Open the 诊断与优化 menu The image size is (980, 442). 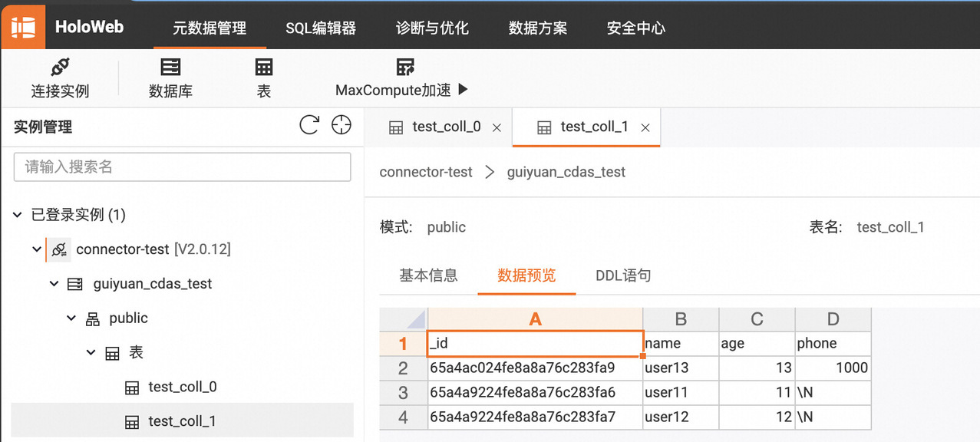[432, 28]
